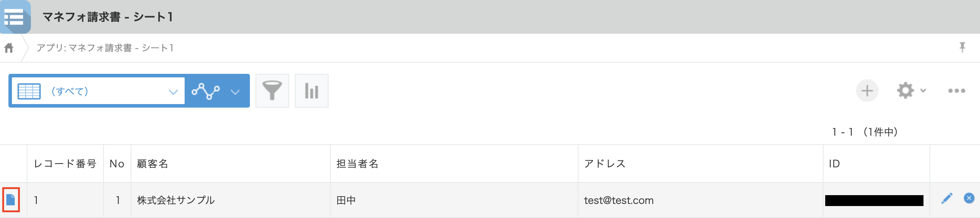Click the アプリ: マネフォ請求書 breadcrumb link

click(105, 48)
